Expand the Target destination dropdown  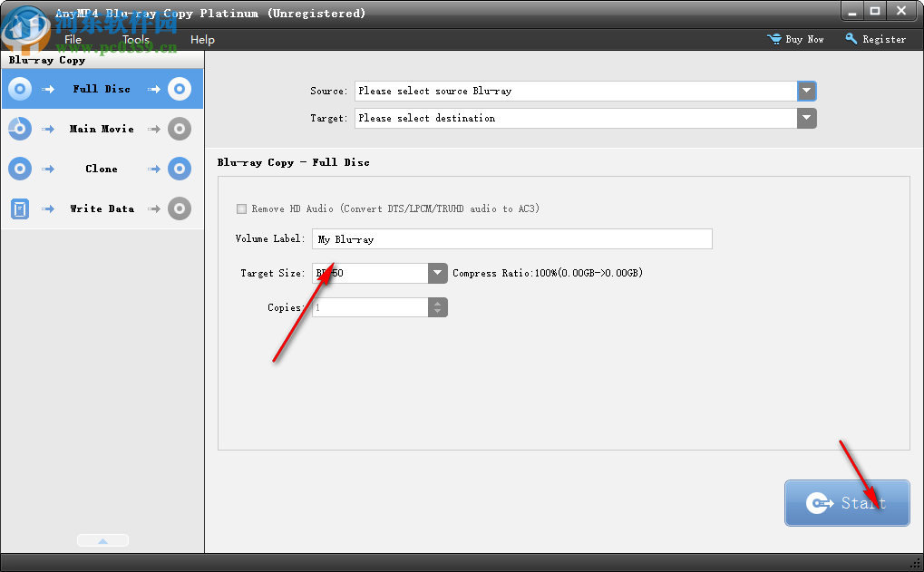pos(806,118)
